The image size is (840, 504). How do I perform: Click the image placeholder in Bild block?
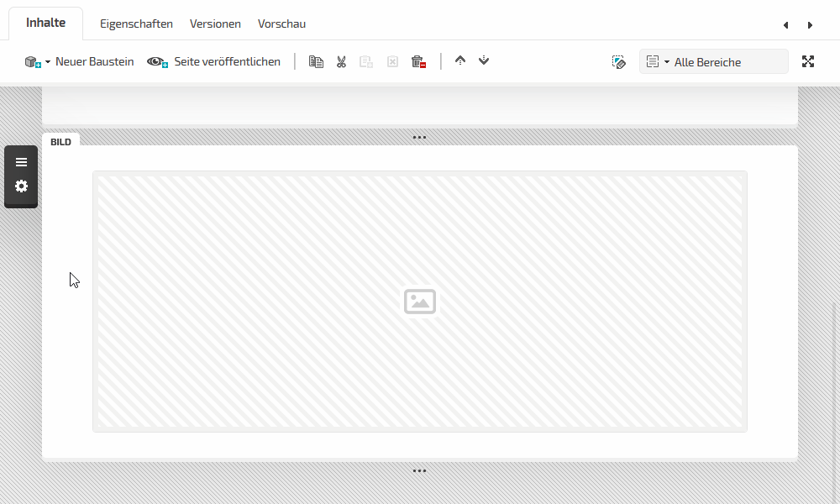(420, 302)
